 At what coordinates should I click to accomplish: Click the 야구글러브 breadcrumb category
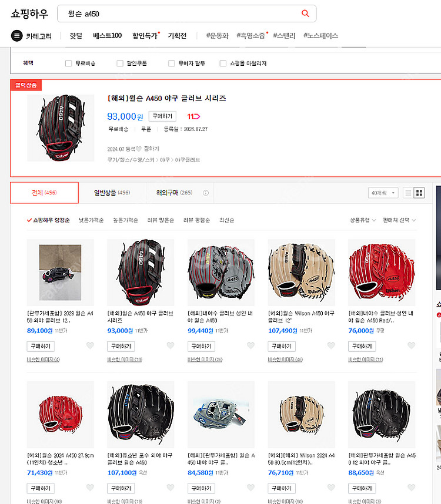pos(188,160)
